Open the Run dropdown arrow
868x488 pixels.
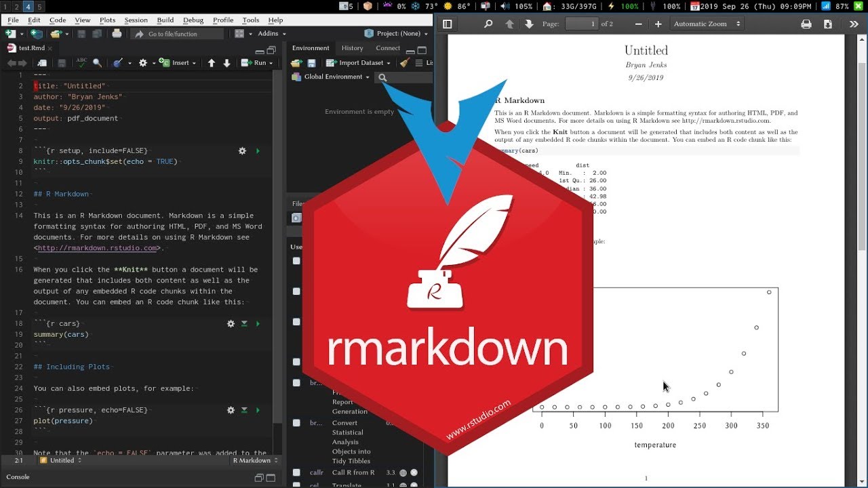coord(270,63)
